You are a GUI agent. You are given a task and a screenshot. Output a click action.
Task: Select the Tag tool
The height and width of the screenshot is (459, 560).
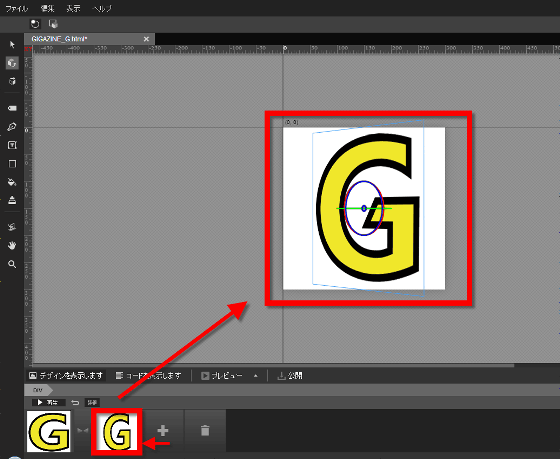click(12, 108)
